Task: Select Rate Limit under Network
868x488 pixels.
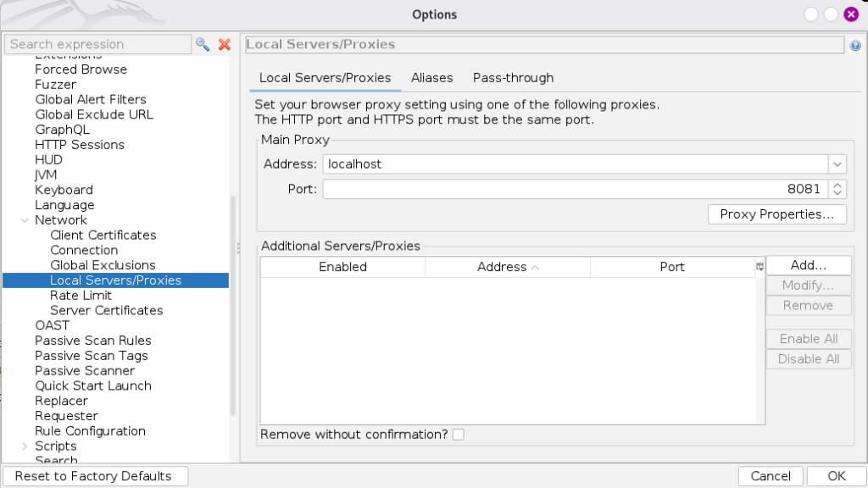Action: pos(81,296)
